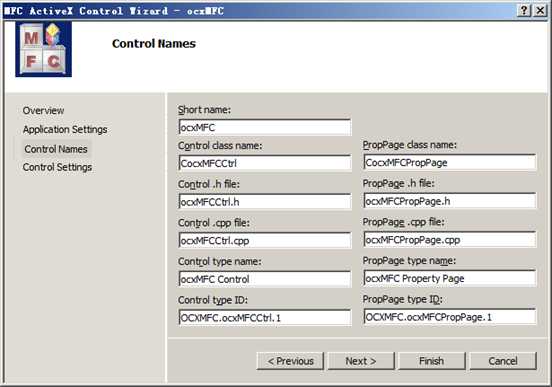Click the 'Control .cpp file:' label
The height and width of the screenshot is (387, 552).
pos(214,223)
